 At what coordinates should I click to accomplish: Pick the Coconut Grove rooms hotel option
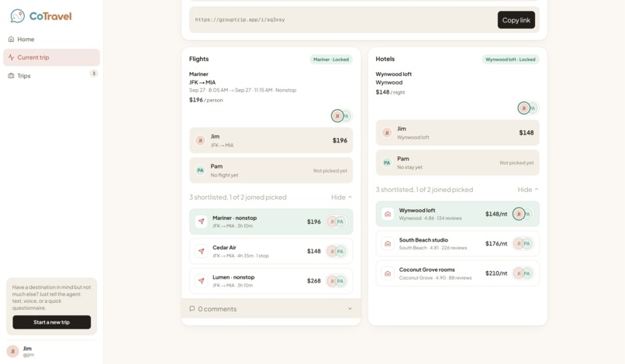[x=458, y=273]
